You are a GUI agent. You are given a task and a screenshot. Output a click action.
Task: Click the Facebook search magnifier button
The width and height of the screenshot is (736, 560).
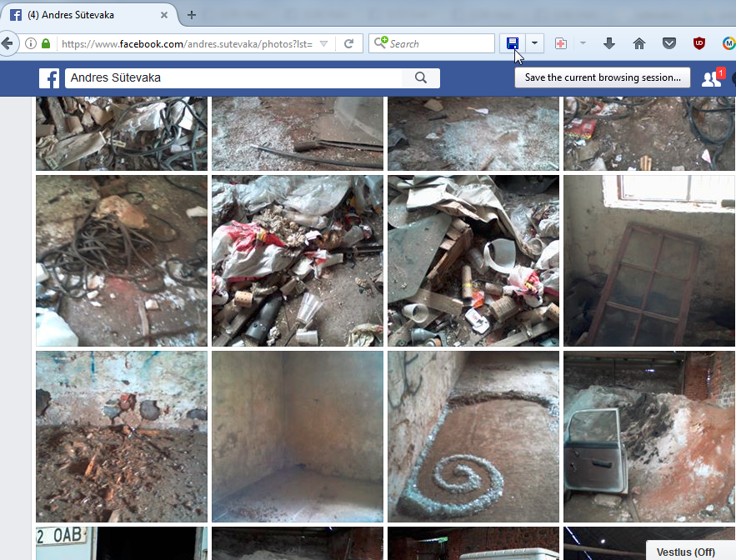[x=421, y=78]
